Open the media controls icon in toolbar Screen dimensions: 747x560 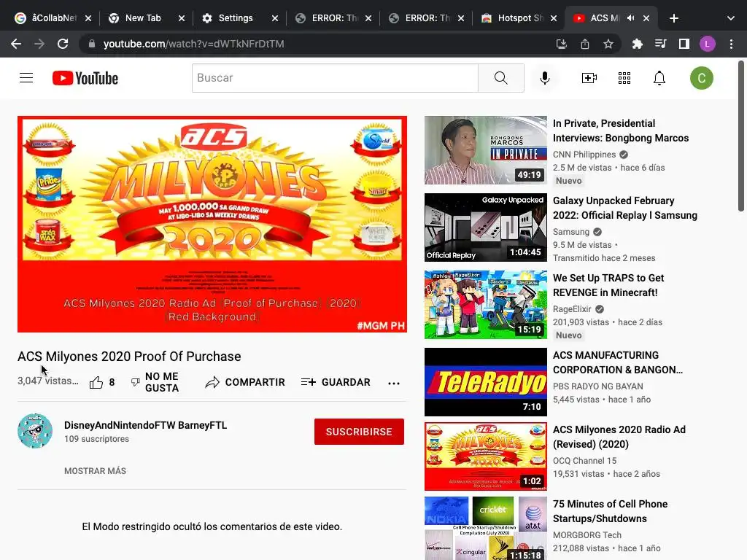661,44
